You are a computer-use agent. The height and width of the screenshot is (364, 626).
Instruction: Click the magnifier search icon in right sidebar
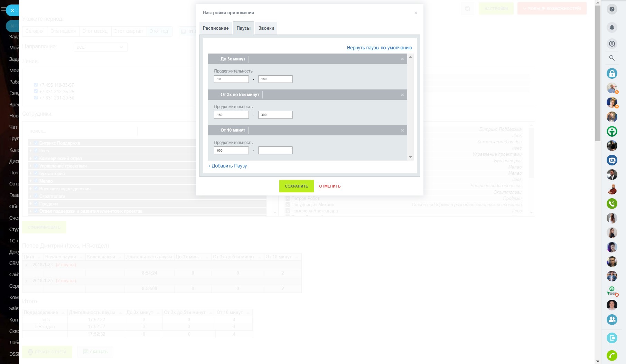(612, 58)
